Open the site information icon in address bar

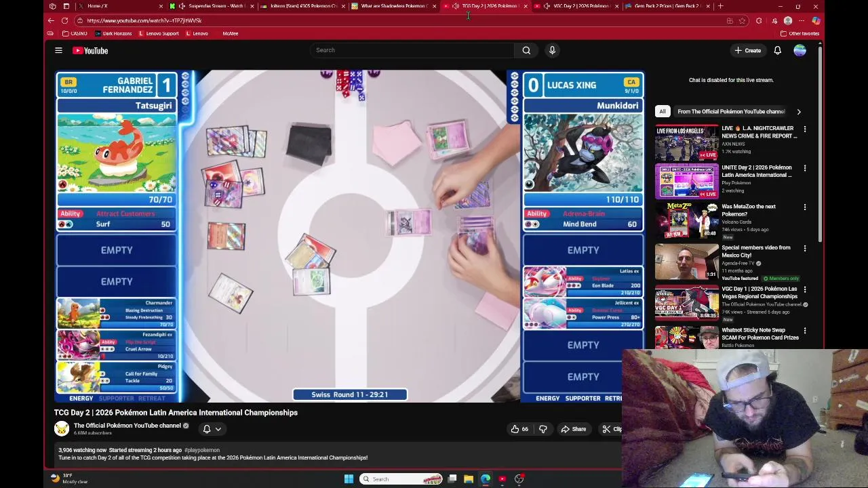pos(80,20)
